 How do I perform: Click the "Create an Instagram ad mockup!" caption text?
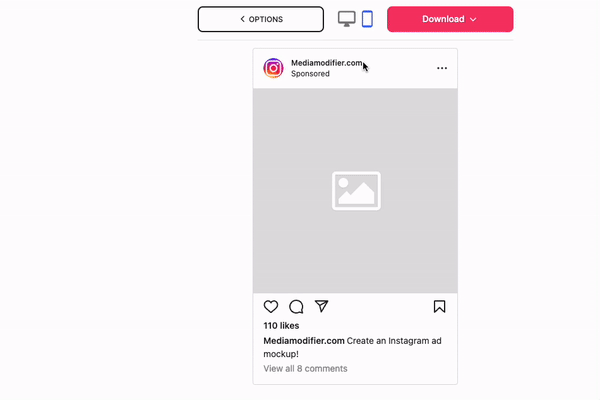coord(352,347)
